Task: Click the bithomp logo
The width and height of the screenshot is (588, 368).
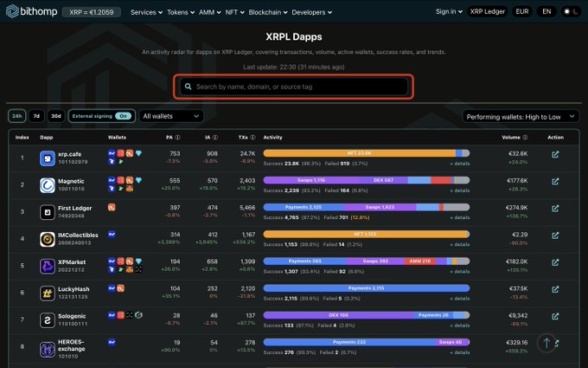Action: (x=31, y=11)
